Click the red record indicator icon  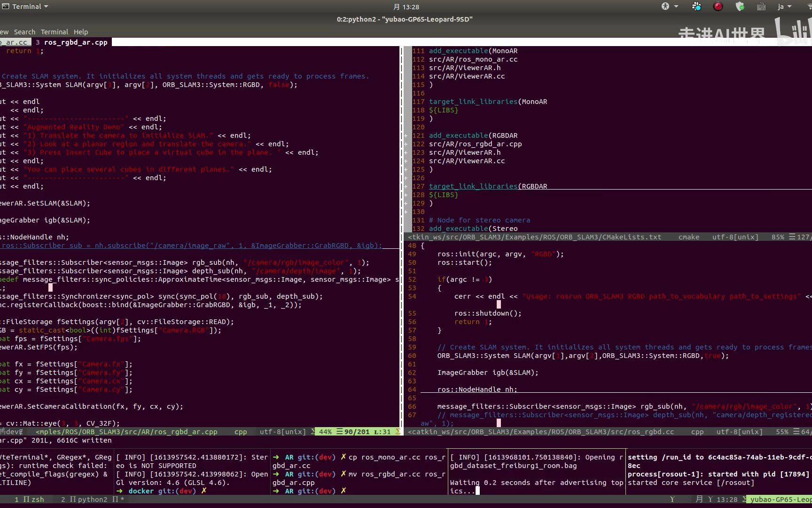click(x=718, y=7)
